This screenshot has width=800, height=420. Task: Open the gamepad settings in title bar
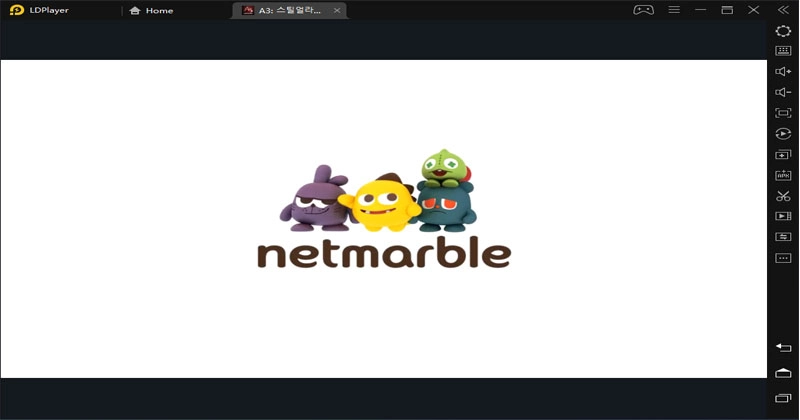pos(643,10)
